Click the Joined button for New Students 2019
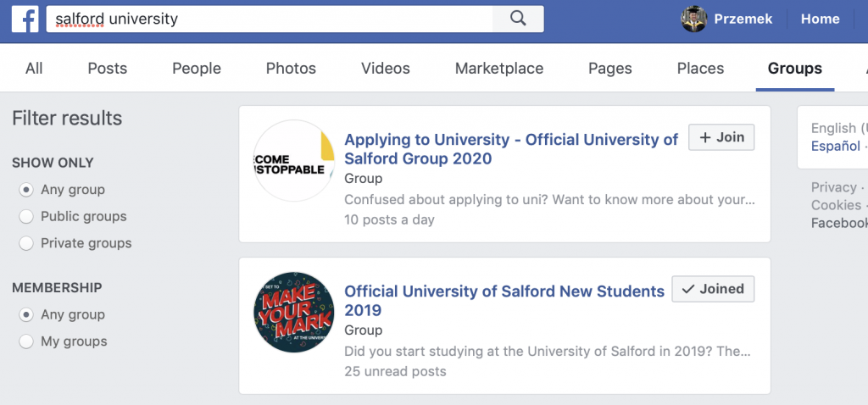Screen dimensions: 868x405 [x=713, y=289]
